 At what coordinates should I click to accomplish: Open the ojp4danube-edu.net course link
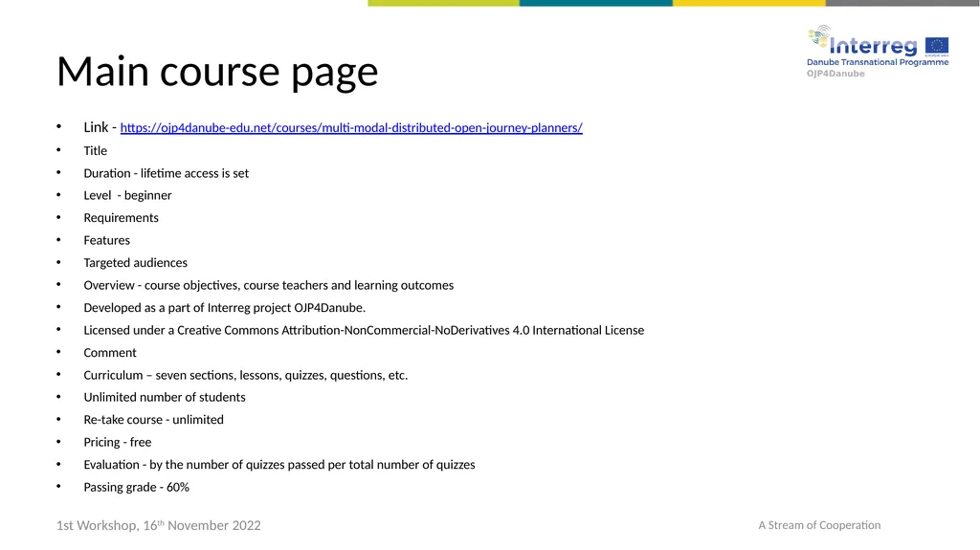click(351, 127)
